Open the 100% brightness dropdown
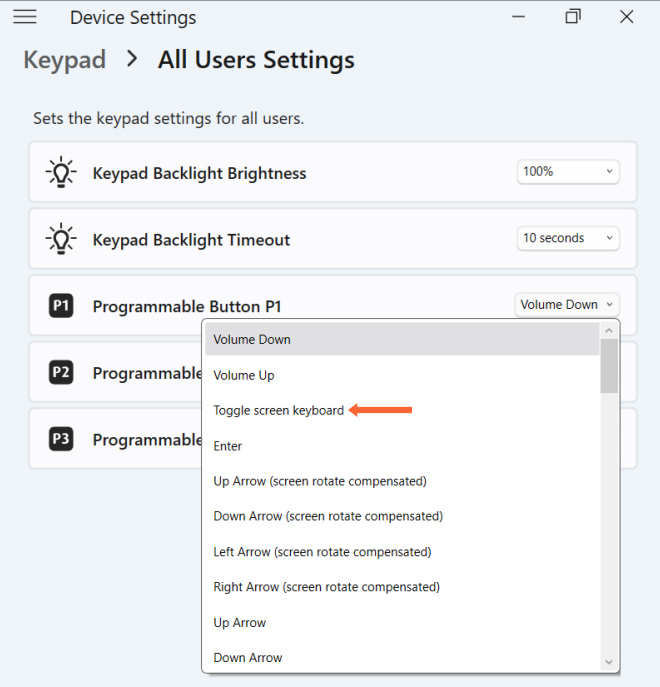This screenshot has height=687, width=660. [568, 171]
